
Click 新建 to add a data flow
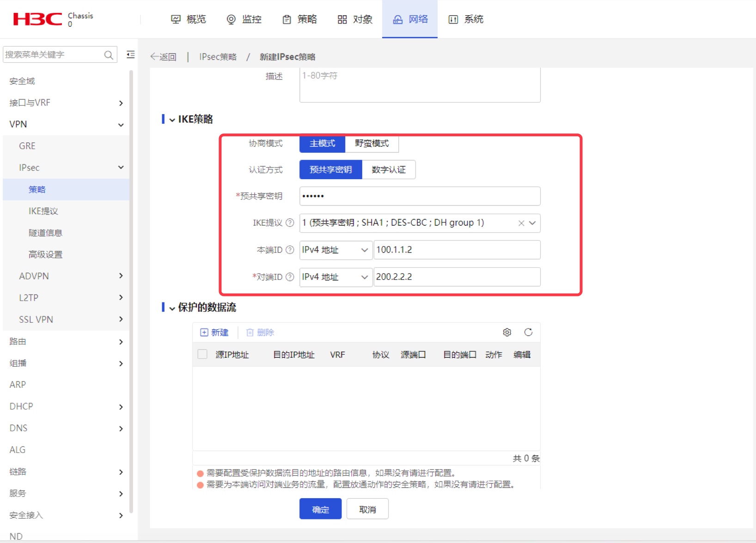[x=214, y=332]
